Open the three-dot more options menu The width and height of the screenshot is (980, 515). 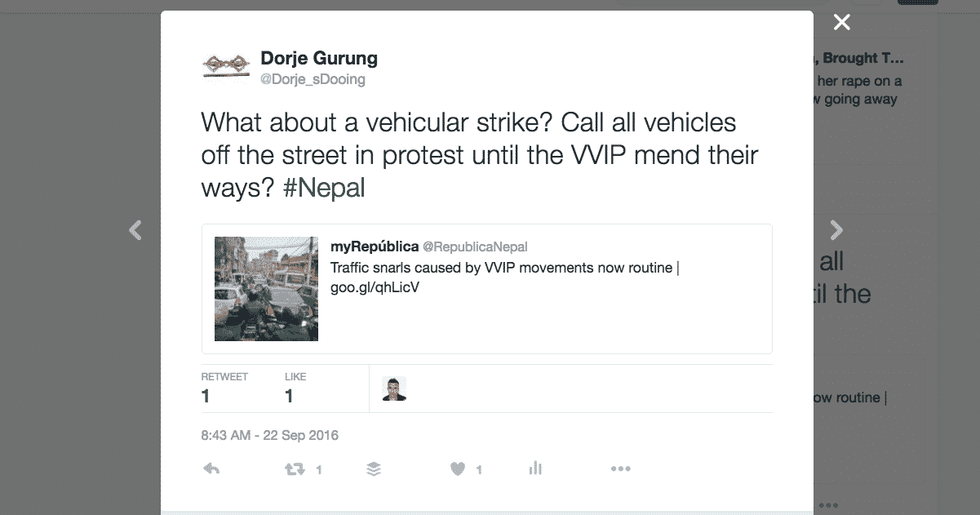click(x=620, y=468)
